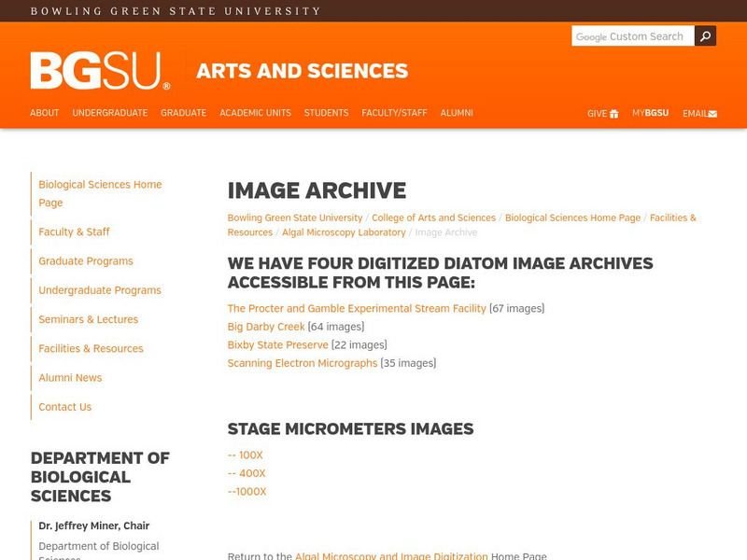Screen dimensions: 747x560
Task: Select the GRADUATE navigation item
Action: [x=182, y=112]
